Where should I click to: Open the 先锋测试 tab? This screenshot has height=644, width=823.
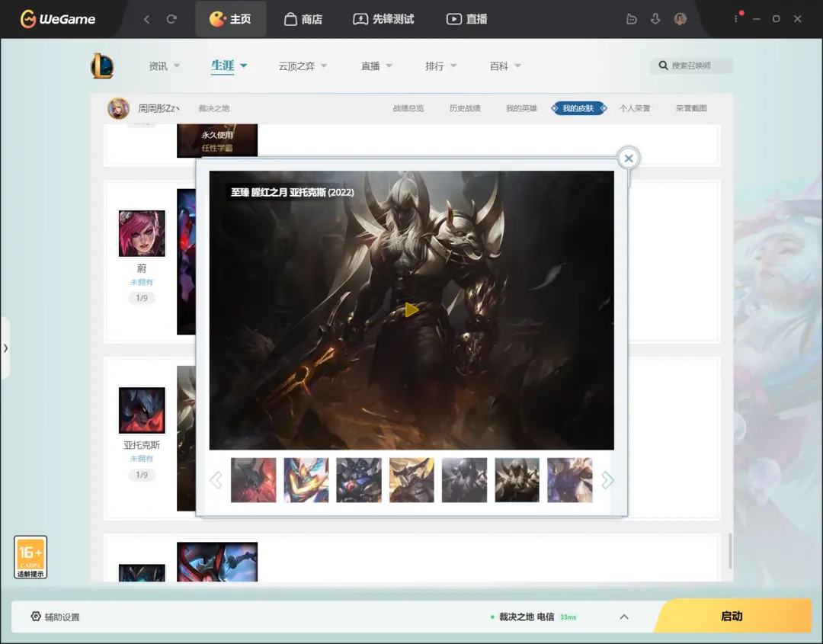coord(383,19)
